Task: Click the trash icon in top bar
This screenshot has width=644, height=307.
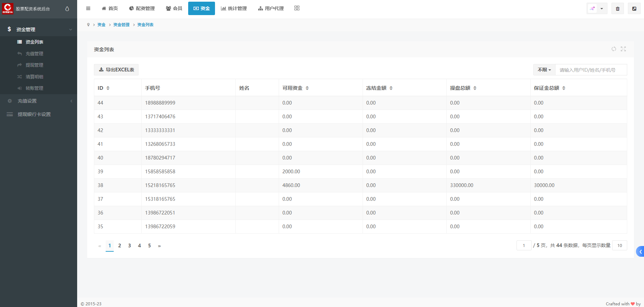Action: click(x=618, y=9)
